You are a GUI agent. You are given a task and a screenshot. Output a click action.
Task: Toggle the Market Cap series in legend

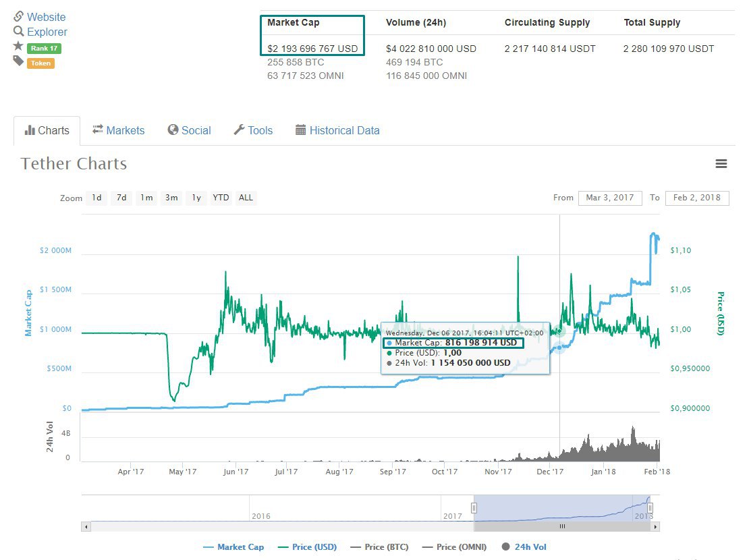coord(233,547)
